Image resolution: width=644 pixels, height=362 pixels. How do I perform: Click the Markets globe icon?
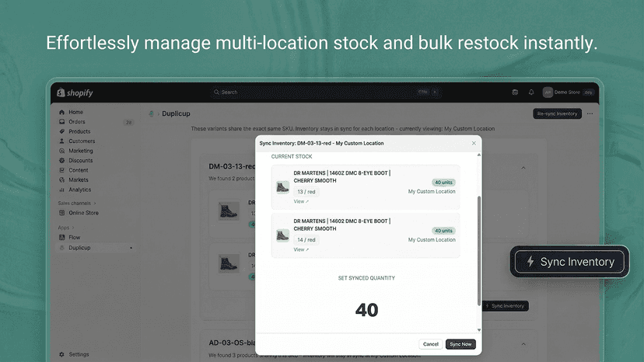coord(62,179)
